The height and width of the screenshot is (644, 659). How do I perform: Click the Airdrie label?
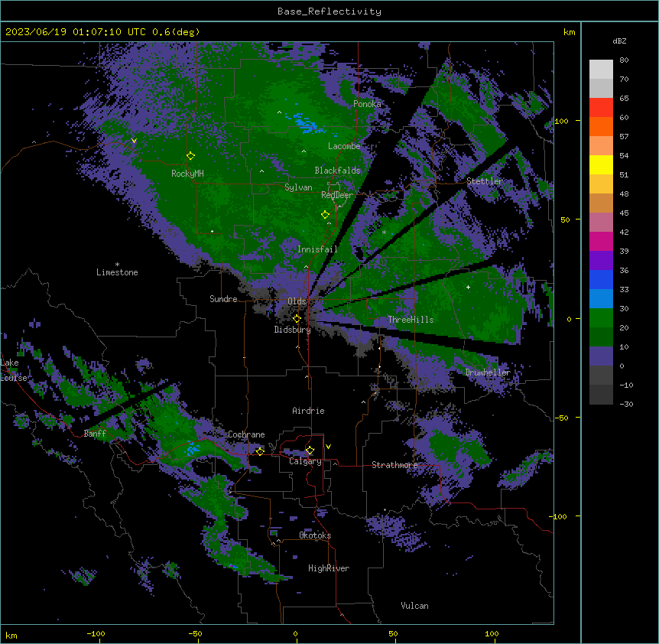tap(308, 411)
